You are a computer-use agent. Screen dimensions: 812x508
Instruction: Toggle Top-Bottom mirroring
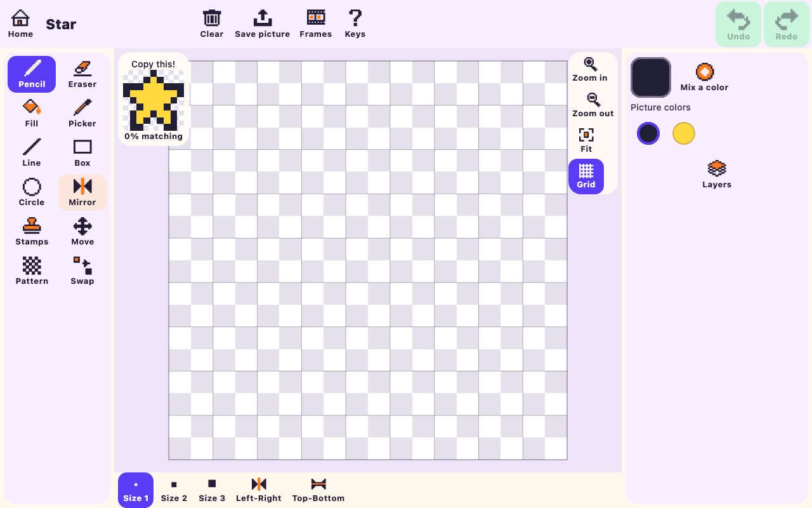[x=318, y=490]
